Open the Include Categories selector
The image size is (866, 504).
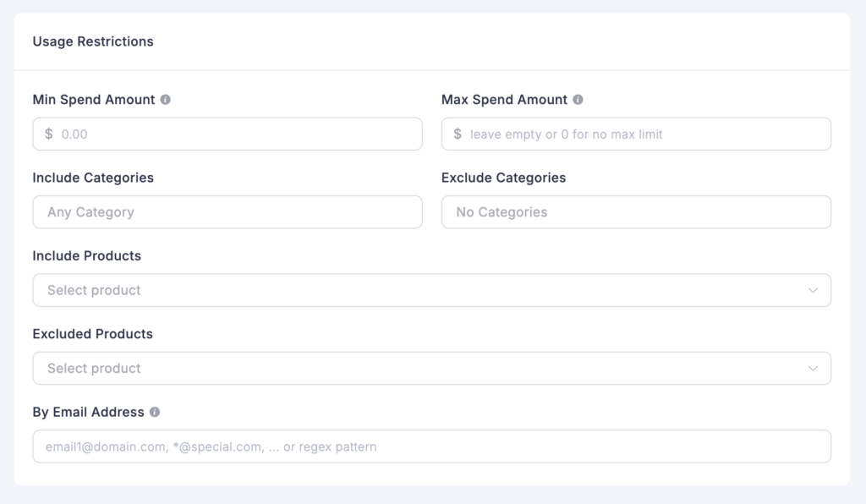[x=227, y=212]
